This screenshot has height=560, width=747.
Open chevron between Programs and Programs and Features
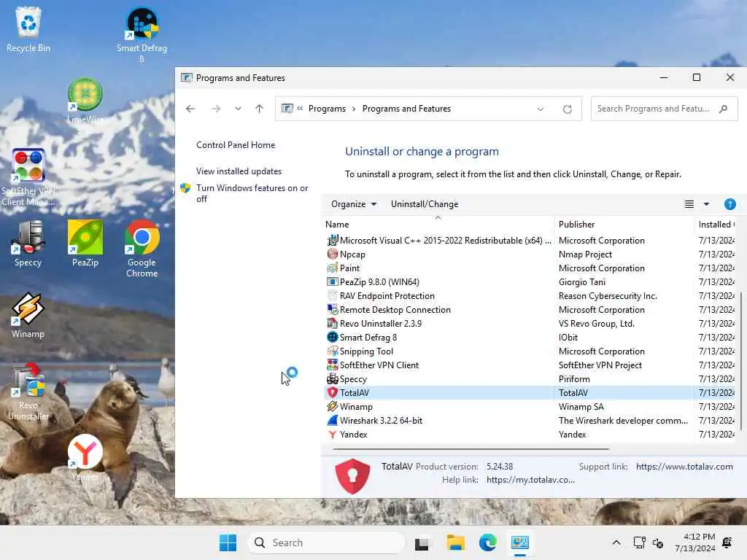(354, 109)
